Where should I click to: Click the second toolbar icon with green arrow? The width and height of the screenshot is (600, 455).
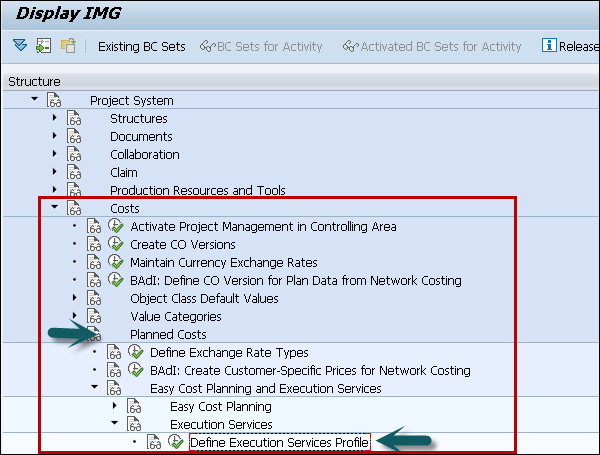[43, 46]
